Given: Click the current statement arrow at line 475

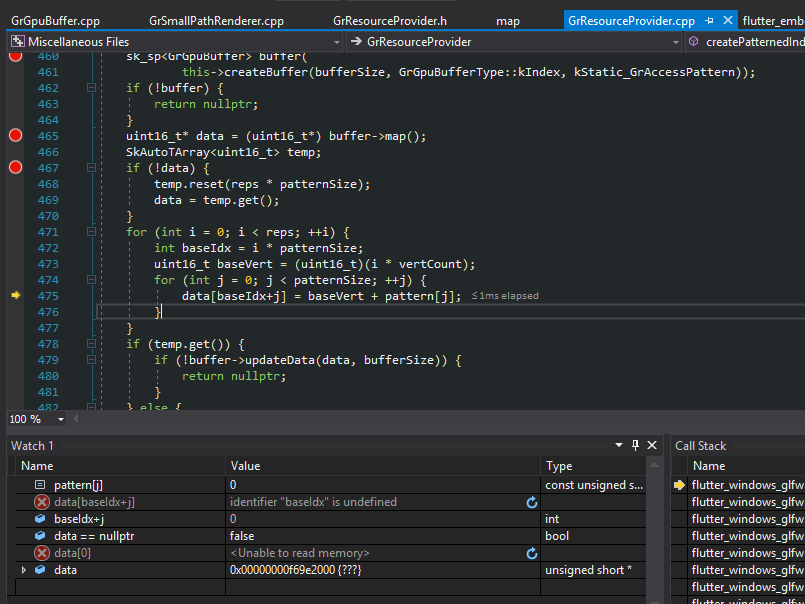Looking at the screenshot, I should click(x=15, y=295).
